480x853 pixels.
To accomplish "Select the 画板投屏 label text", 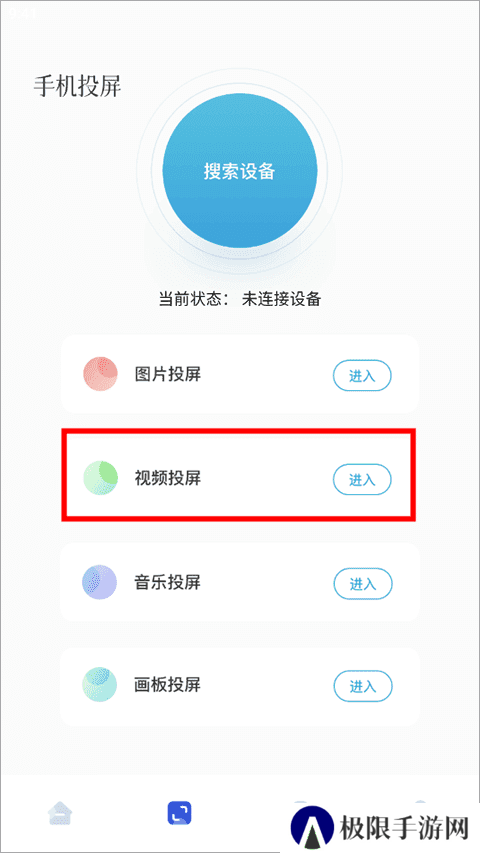I will pos(168,684).
